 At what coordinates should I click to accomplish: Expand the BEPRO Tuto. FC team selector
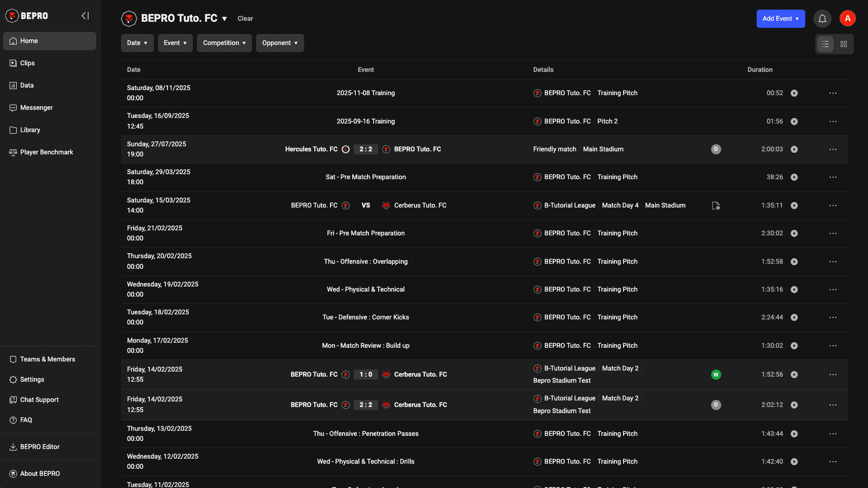point(224,19)
